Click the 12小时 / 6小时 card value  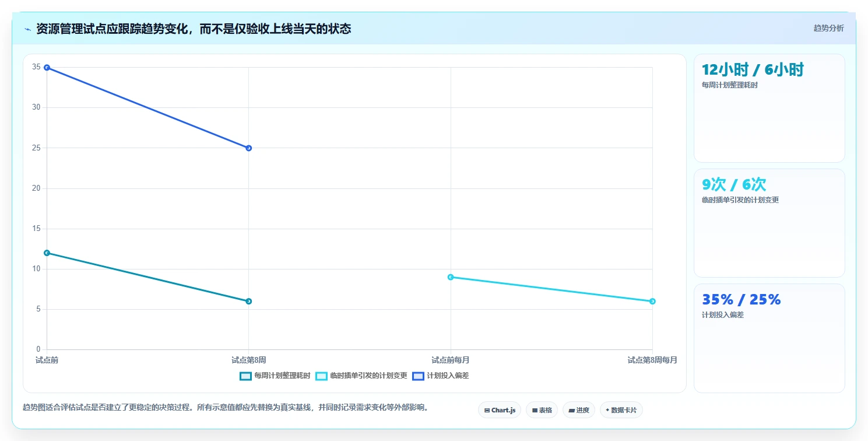coord(753,70)
